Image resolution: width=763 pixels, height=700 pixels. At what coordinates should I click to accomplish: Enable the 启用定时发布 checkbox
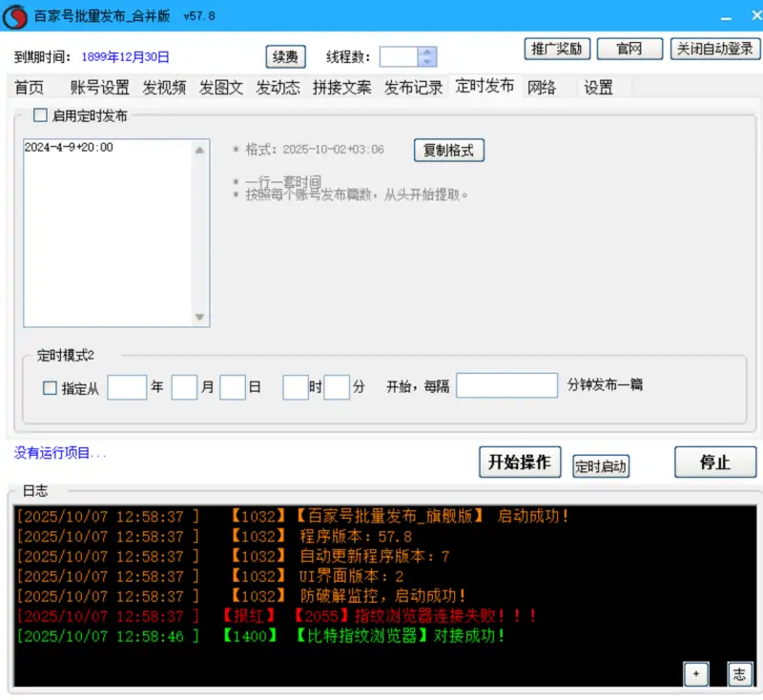40,115
